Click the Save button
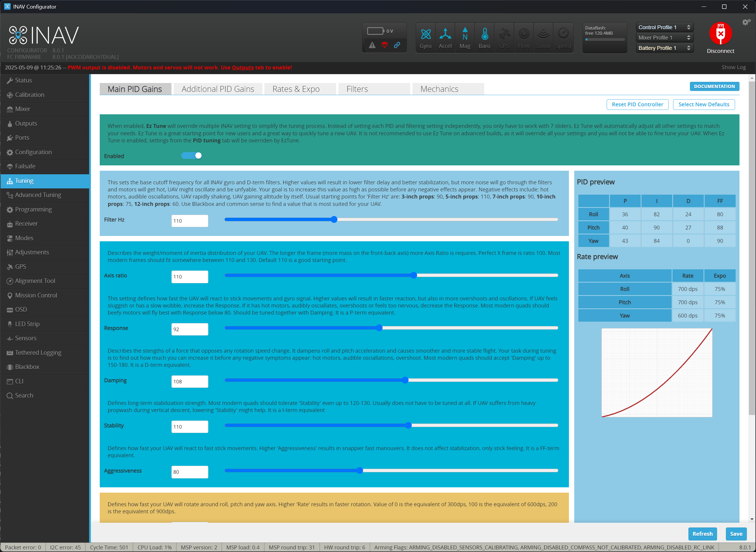 [x=736, y=534]
